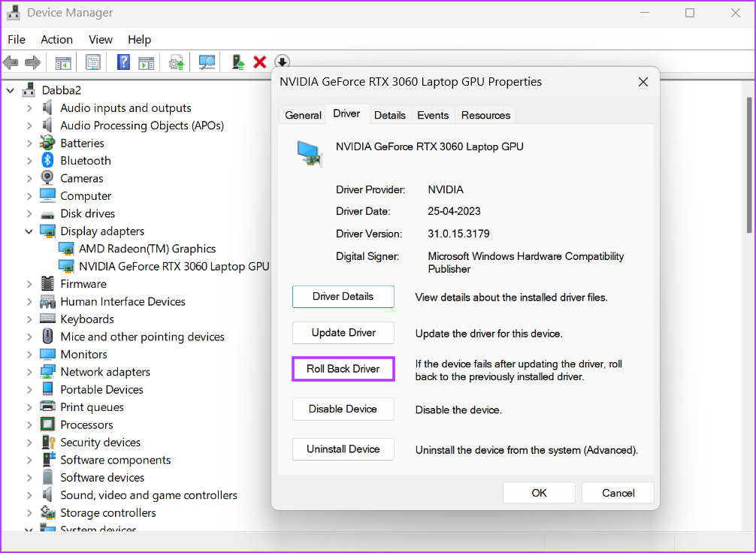756x553 pixels.
Task: Click the Update Driver button
Action: [x=343, y=333]
